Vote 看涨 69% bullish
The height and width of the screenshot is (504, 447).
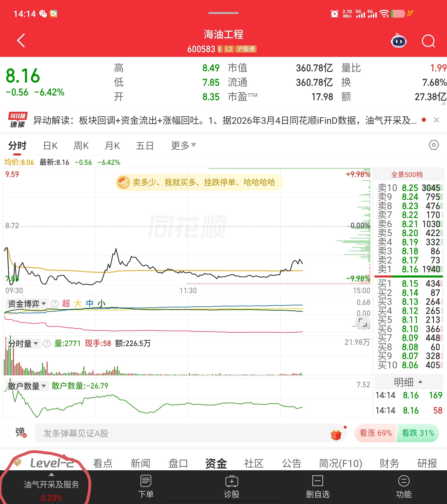coord(375,433)
